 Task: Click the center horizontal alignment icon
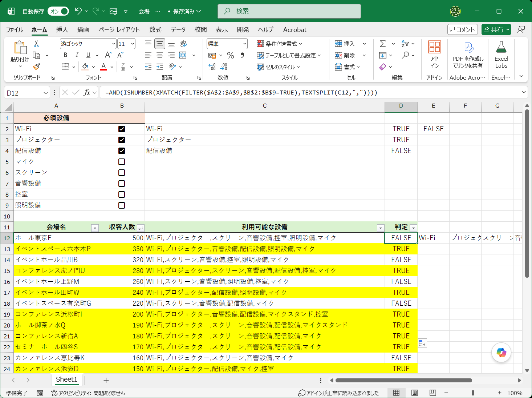pyautogui.click(x=160, y=55)
